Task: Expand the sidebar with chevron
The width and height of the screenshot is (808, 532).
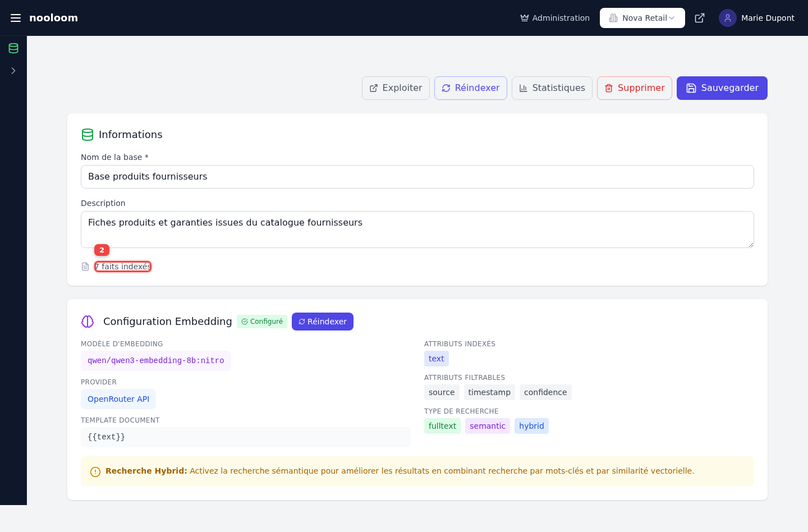Action: pos(13,71)
